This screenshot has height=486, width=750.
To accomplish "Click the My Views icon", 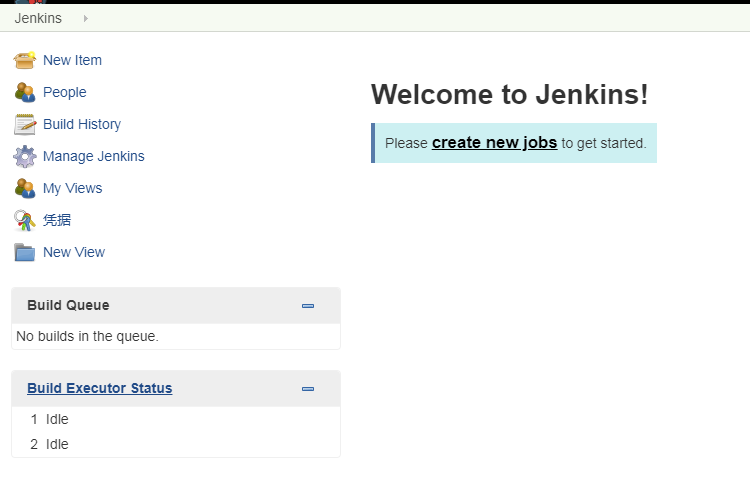I will tap(24, 188).
